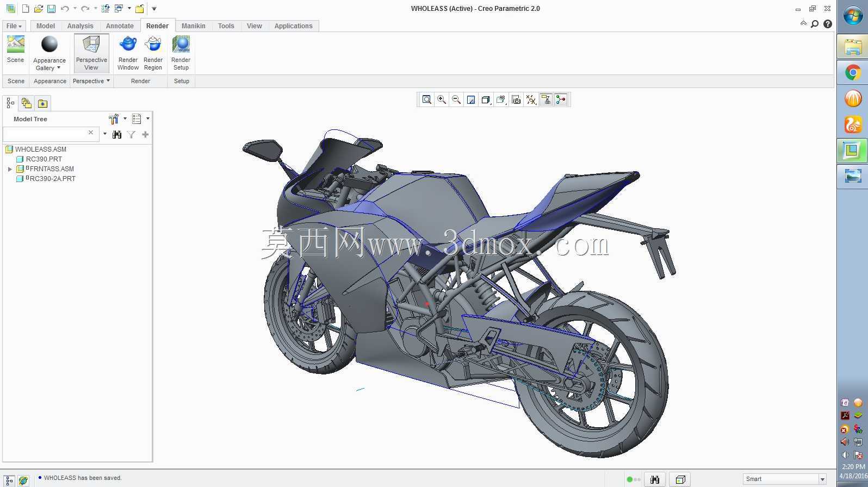Click the status bar Find binoculars button
Image resolution: width=868 pixels, height=487 pixels.
pyautogui.click(x=655, y=479)
